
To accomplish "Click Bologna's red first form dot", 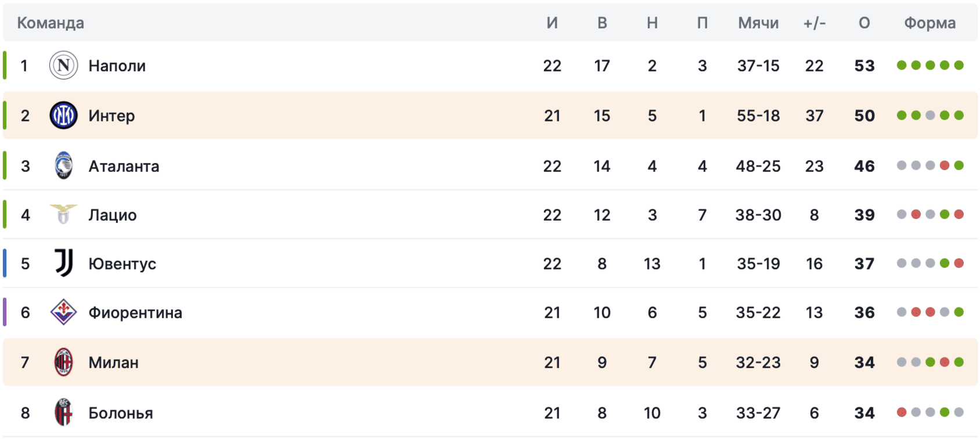I will pyautogui.click(x=902, y=412).
